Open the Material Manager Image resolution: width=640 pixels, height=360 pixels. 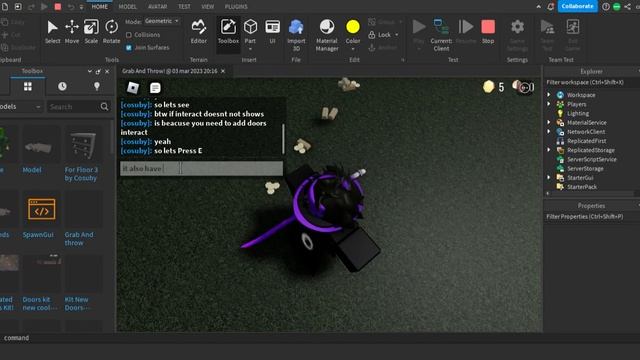point(327,35)
